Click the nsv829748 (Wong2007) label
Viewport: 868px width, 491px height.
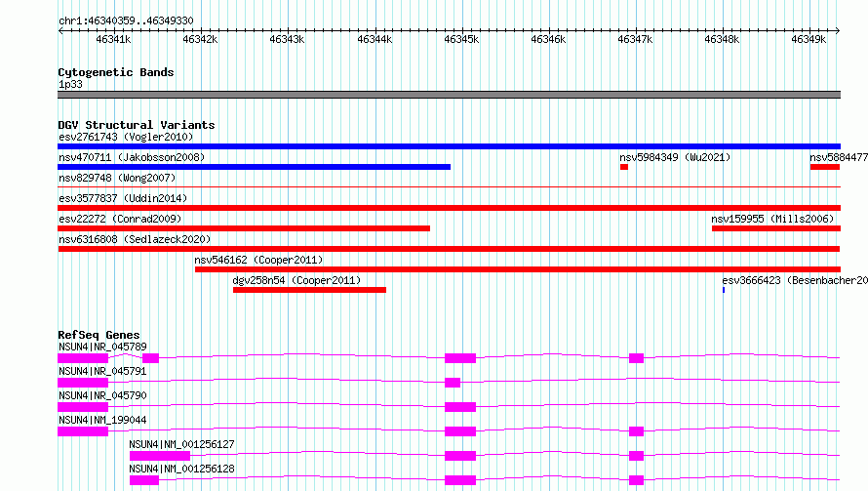[x=117, y=178]
